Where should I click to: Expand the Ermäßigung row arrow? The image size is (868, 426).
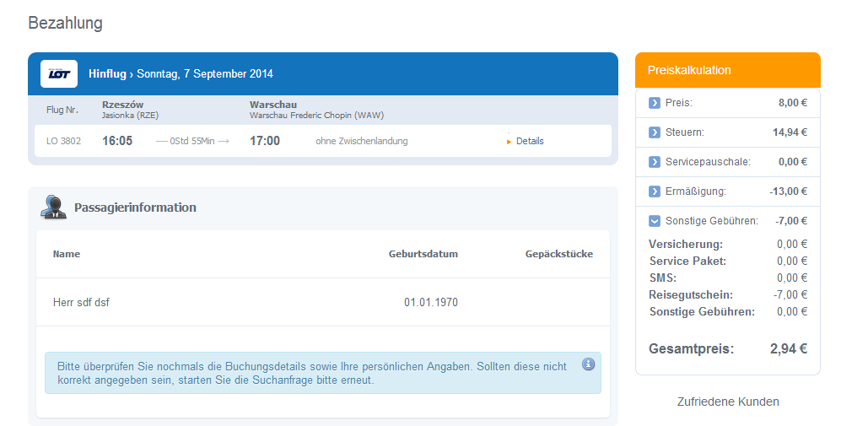(655, 191)
